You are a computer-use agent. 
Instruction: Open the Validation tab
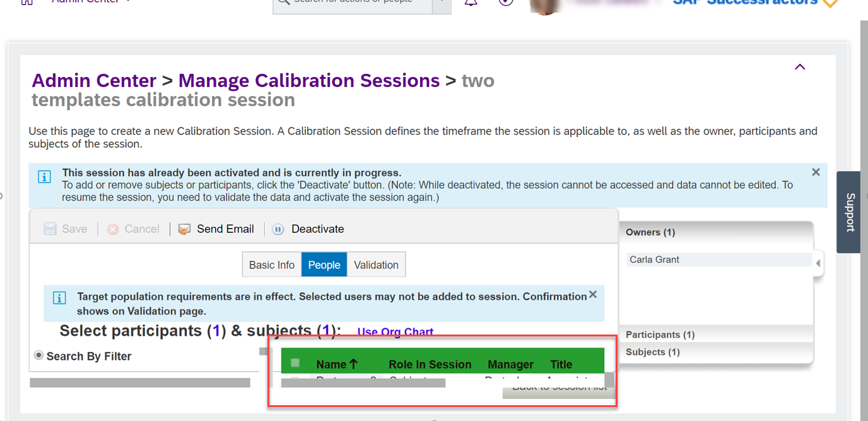(376, 265)
